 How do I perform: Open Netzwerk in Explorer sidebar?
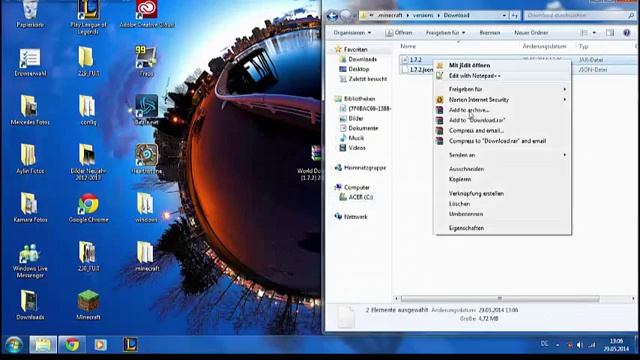tap(351, 217)
